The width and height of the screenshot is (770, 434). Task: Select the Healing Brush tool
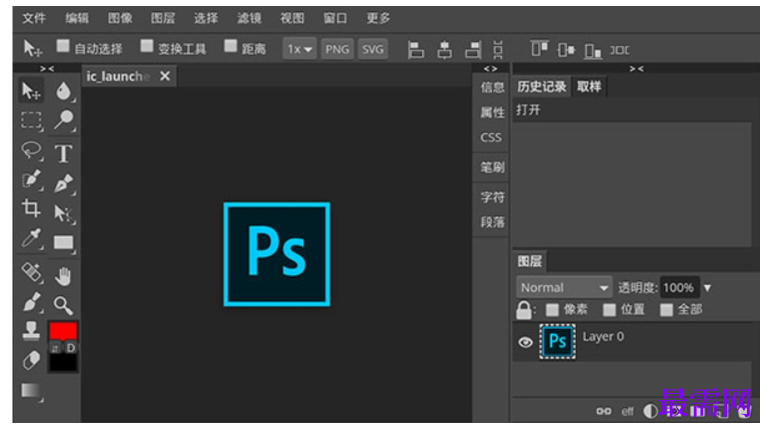(31, 272)
